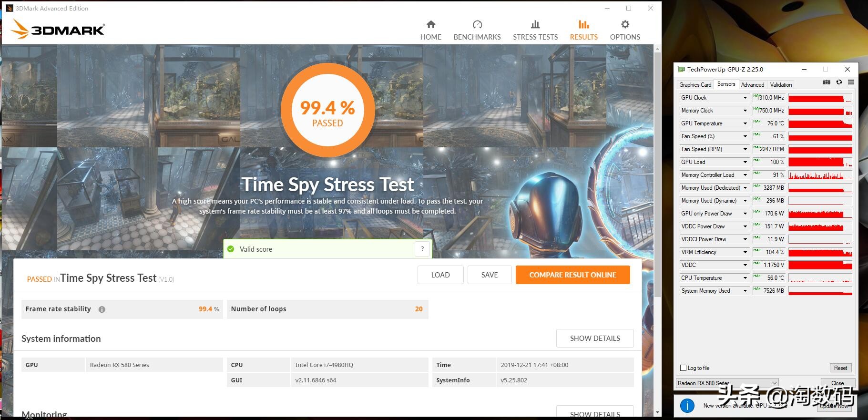Expand the GPU Temperature sensor dropdown
868x420 pixels.
745,123
